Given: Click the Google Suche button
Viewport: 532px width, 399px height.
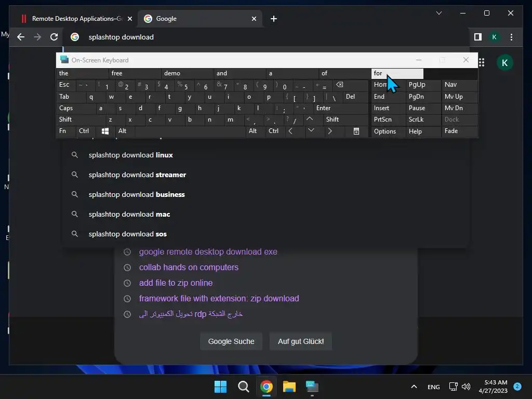Looking at the screenshot, I should click(231, 341).
